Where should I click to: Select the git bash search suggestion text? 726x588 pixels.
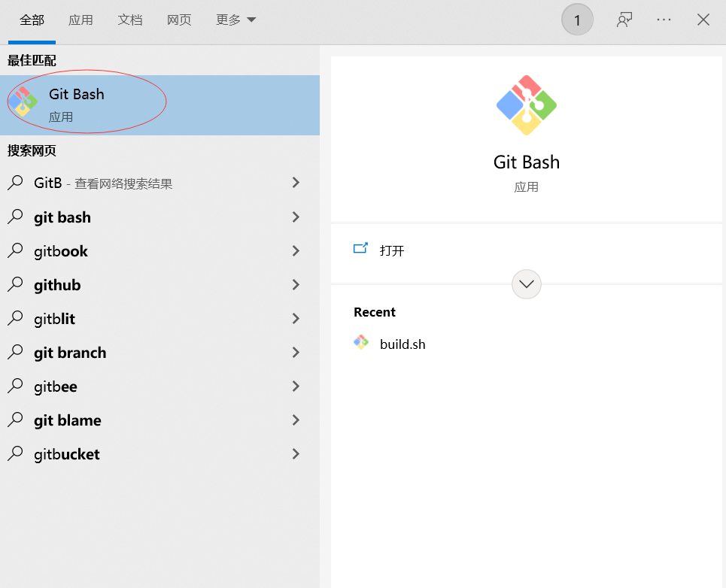click(62, 217)
